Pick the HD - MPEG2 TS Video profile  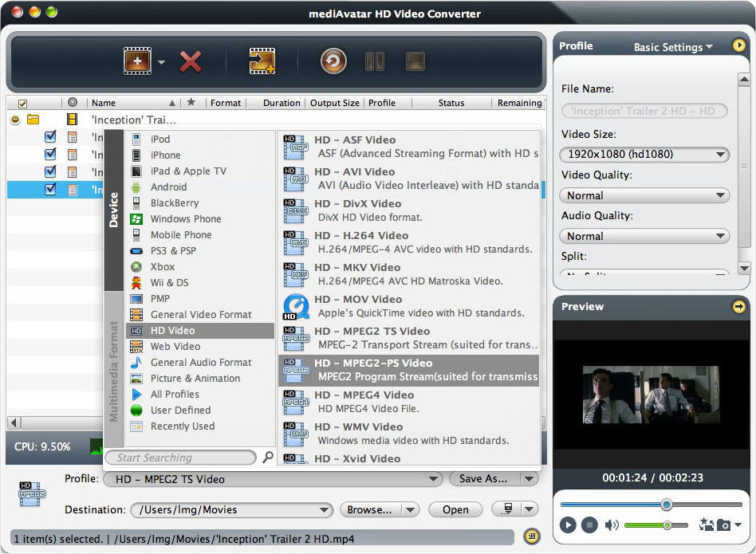pyautogui.click(x=408, y=338)
